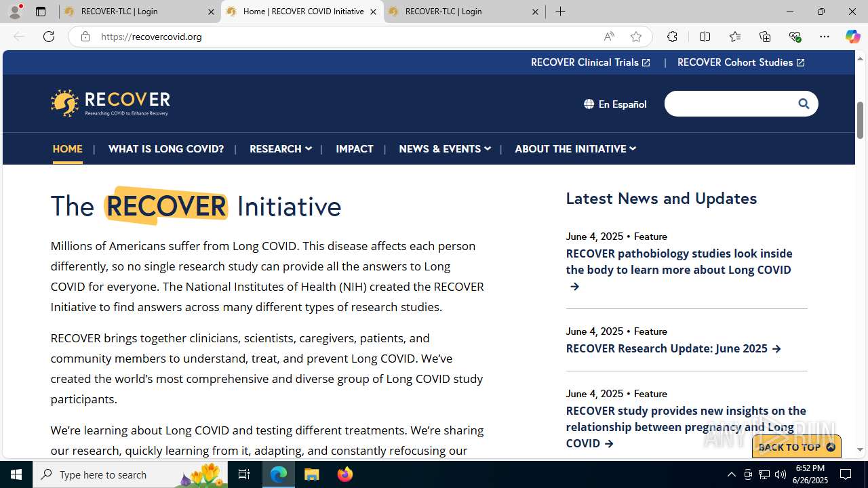Open the Favorites list icon
The image size is (868, 488).
coord(734,37)
